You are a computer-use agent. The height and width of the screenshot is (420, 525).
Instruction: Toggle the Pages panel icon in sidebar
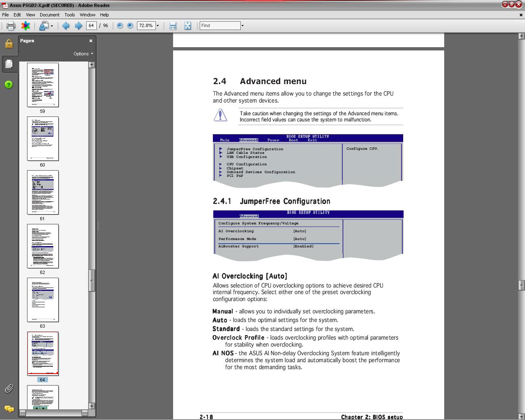click(9, 64)
